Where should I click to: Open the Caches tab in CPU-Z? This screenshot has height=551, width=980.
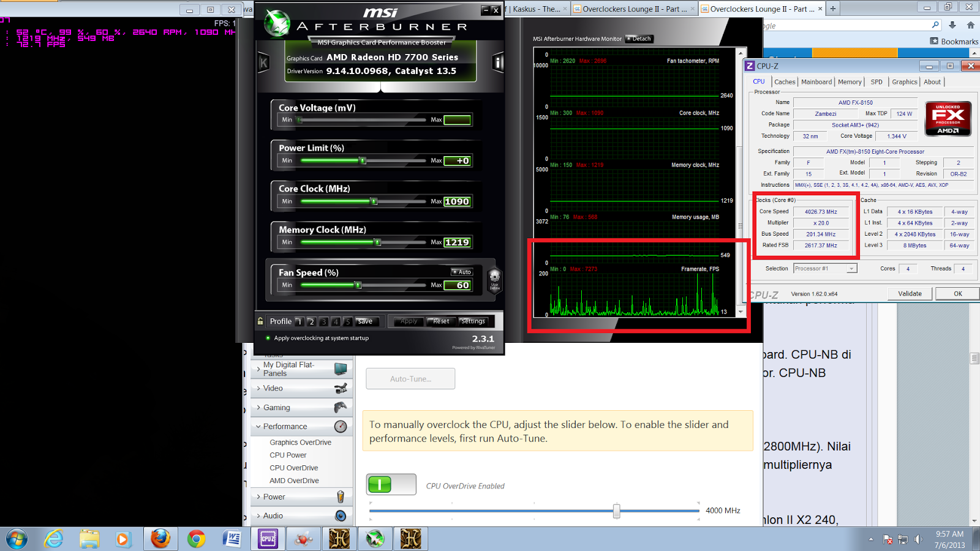(785, 81)
